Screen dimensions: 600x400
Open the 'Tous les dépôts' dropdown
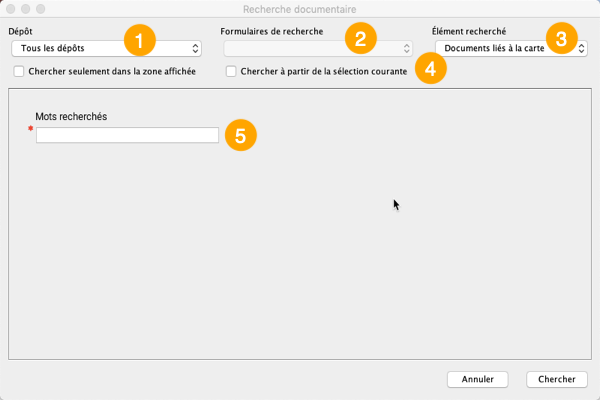105,48
